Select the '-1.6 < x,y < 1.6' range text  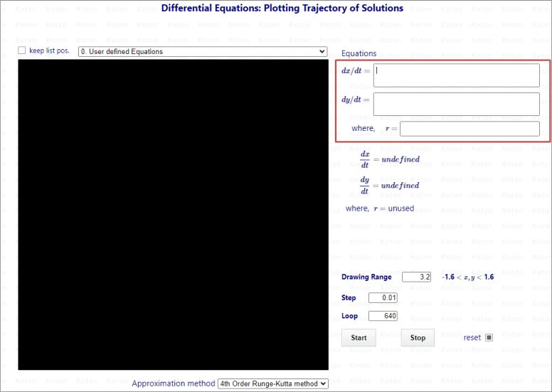pyautogui.click(x=468, y=277)
